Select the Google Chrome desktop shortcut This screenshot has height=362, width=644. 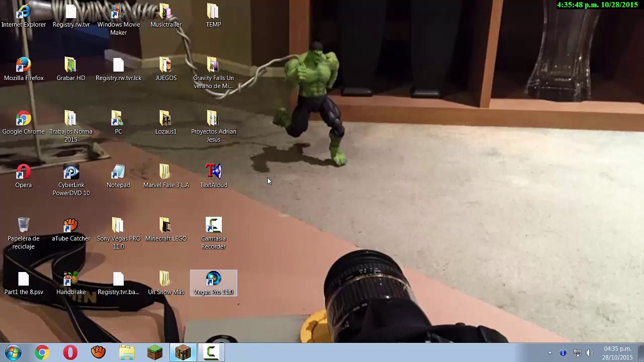click(23, 123)
